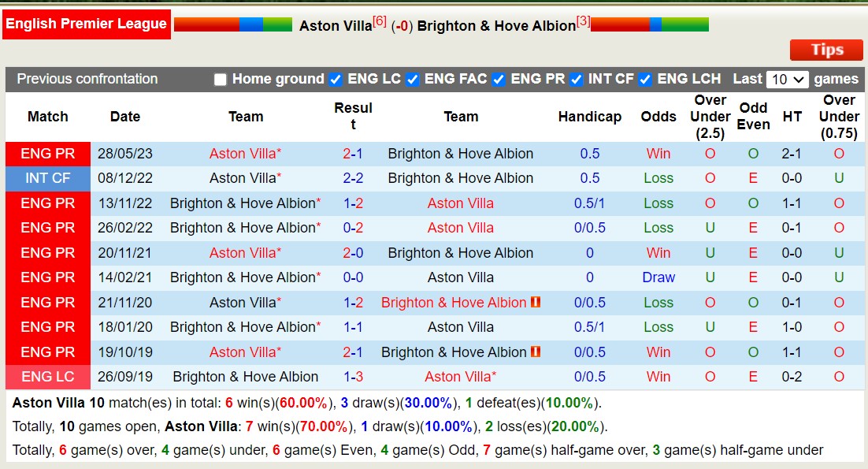Select the INT CF badge on the 08/12/22 row

[x=47, y=178]
